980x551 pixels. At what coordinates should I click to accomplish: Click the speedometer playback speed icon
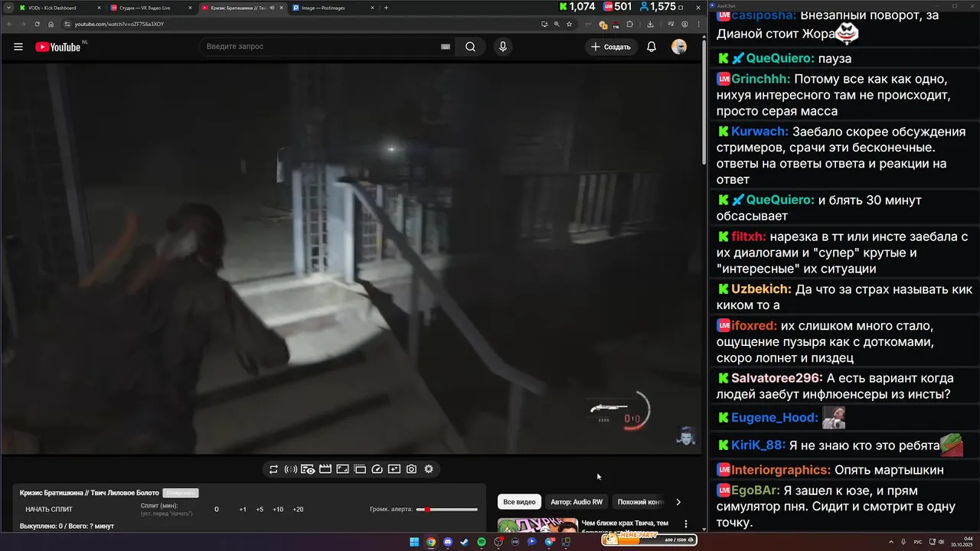click(377, 469)
